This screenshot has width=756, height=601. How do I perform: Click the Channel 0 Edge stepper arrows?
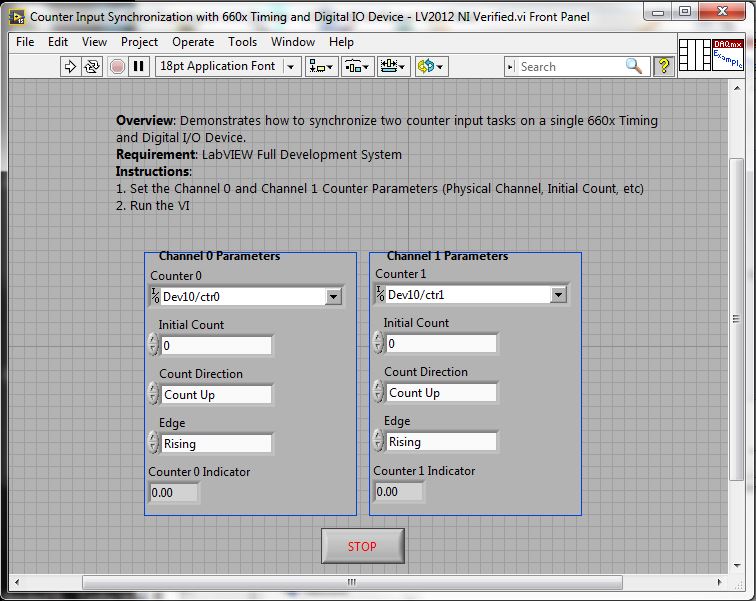(x=153, y=443)
